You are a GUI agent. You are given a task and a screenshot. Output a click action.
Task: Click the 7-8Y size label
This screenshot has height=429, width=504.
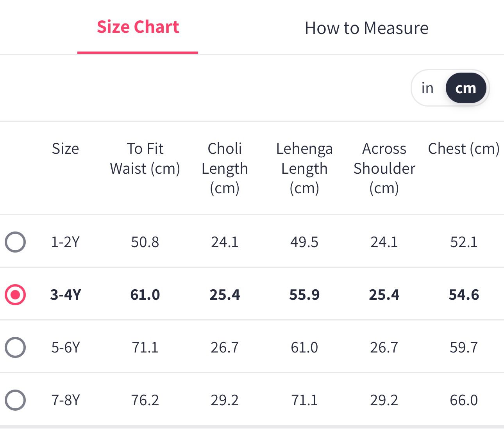point(65,400)
